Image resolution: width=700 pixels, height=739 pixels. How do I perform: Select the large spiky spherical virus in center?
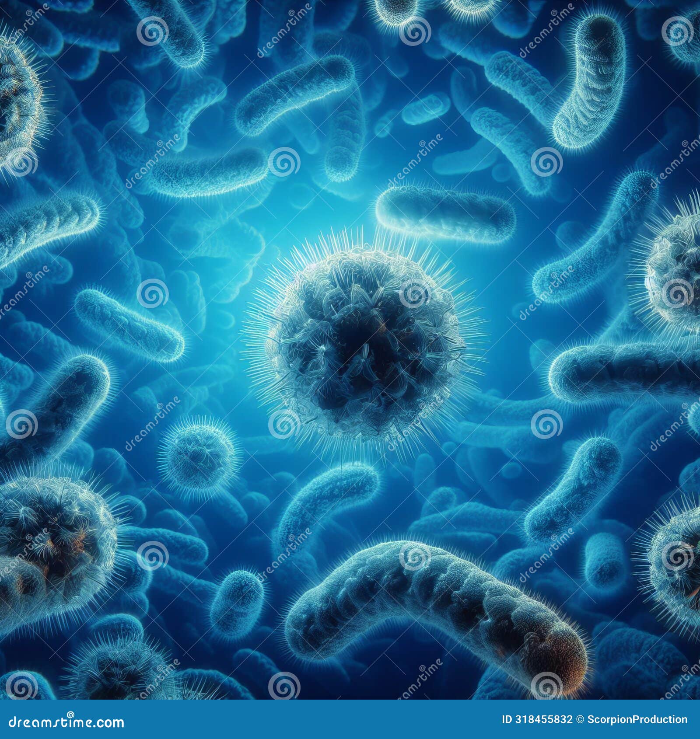[x=363, y=350]
